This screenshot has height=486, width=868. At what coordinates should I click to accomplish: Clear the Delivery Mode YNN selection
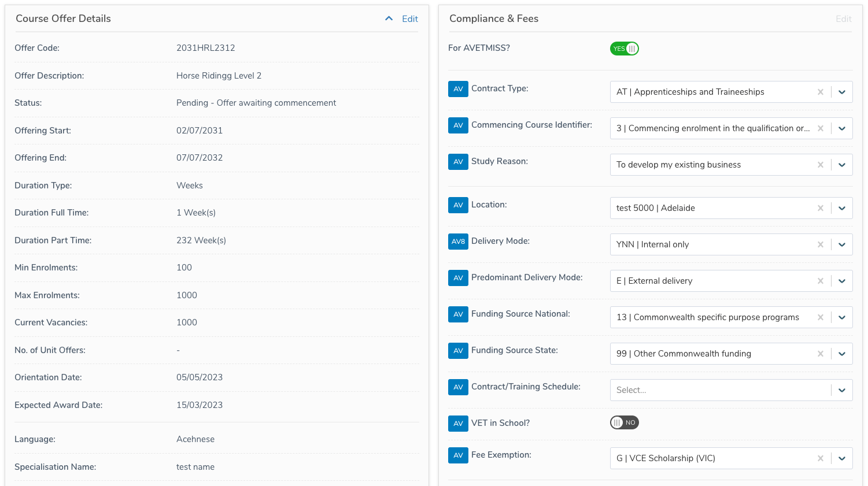(820, 244)
